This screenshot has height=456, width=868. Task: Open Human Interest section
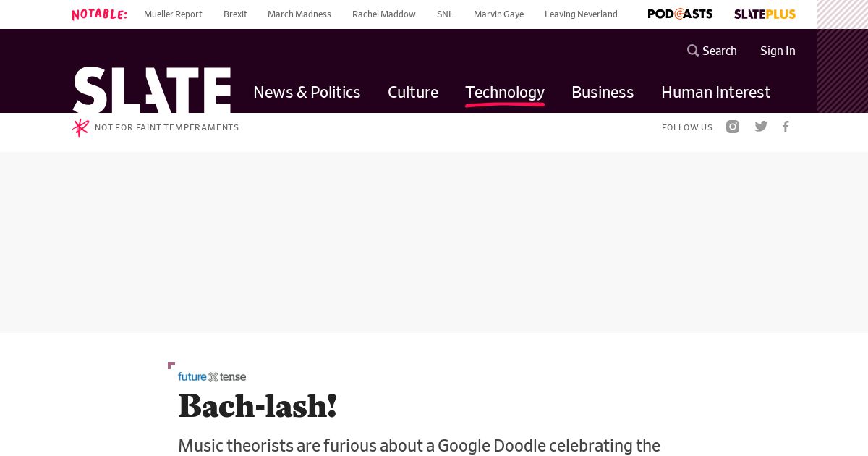click(716, 92)
